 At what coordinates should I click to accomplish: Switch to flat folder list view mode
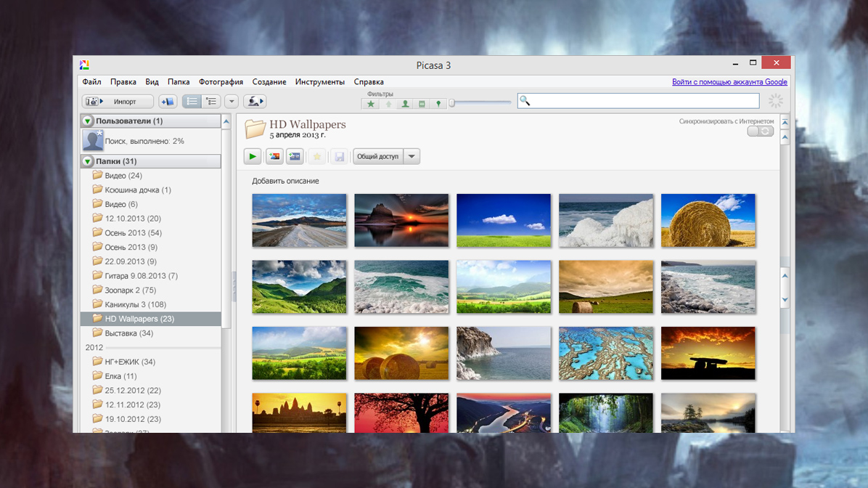tap(192, 102)
